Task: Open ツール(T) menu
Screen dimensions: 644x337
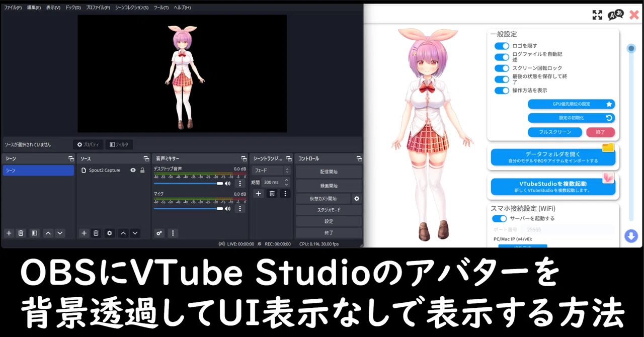Action: 161,8
